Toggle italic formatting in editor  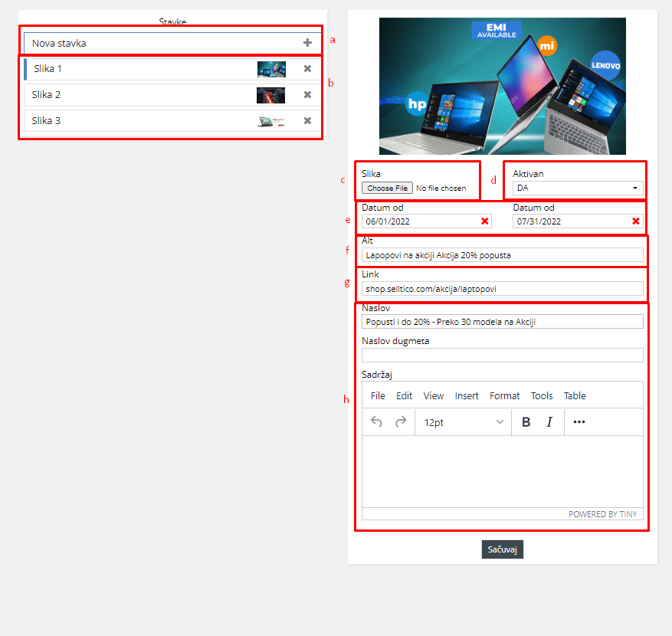pyautogui.click(x=549, y=422)
